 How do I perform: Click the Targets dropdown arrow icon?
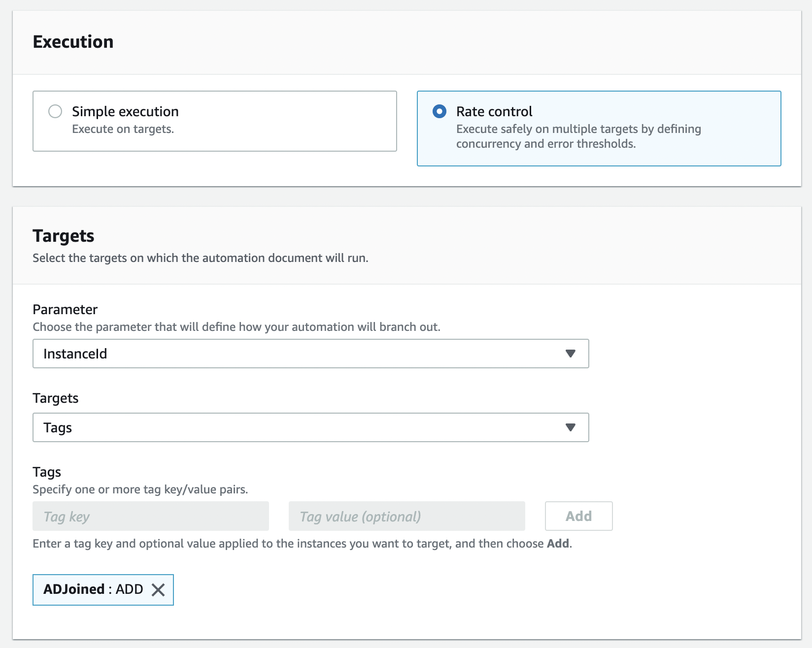571,427
